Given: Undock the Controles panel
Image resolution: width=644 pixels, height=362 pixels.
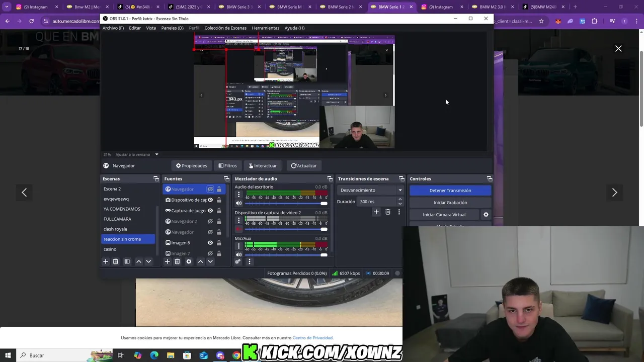Looking at the screenshot, I should (489, 179).
